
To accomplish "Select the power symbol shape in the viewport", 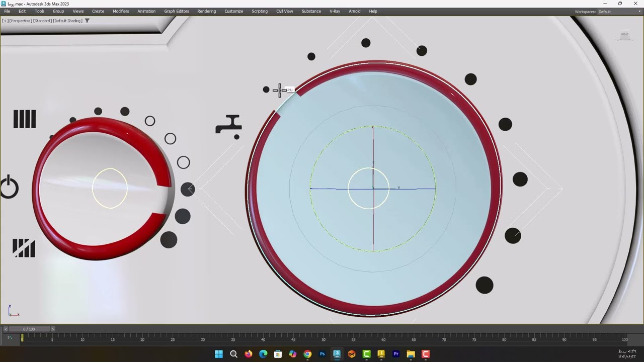I will [9, 187].
